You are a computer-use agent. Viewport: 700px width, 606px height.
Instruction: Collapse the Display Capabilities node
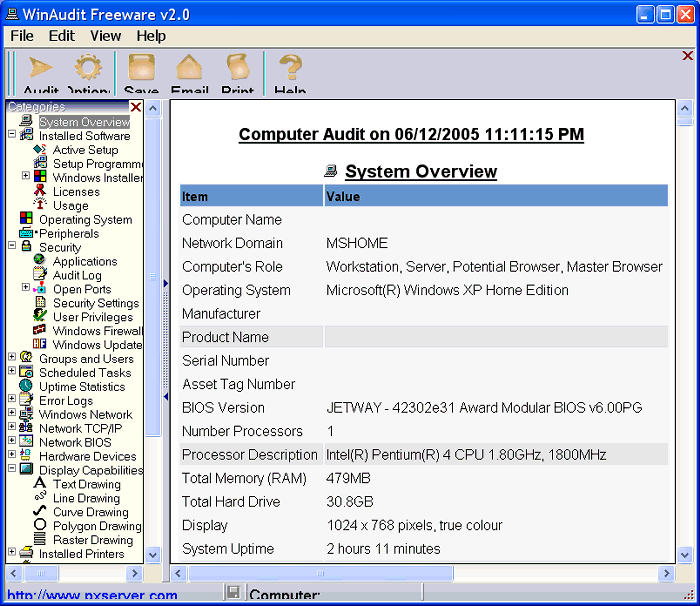coord(12,468)
